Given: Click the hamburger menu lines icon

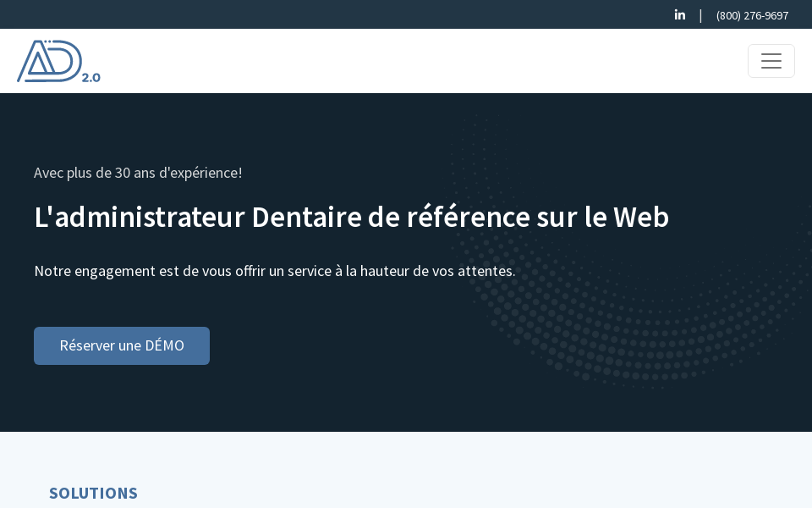Looking at the screenshot, I should tap(771, 61).
